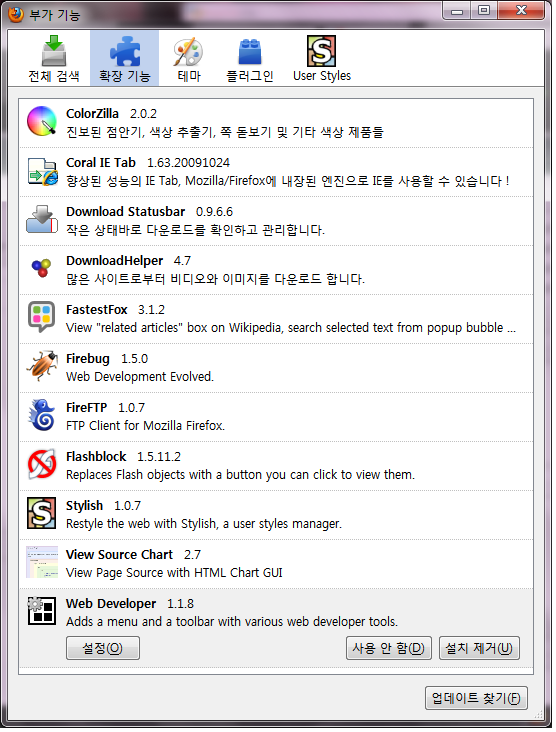Viewport: 556px width, 732px height.
Task: Click 'Adds a menu and a toolbar' description
Action: (x=232, y=622)
